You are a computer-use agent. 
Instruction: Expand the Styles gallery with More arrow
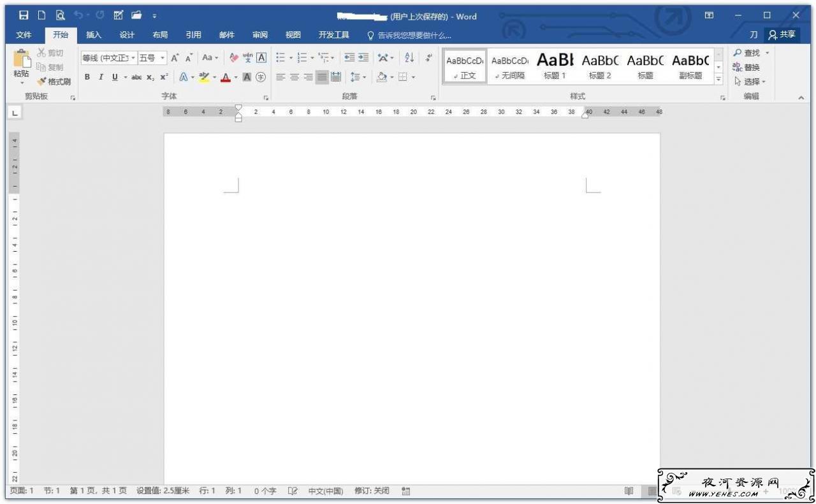pyautogui.click(x=718, y=79)
